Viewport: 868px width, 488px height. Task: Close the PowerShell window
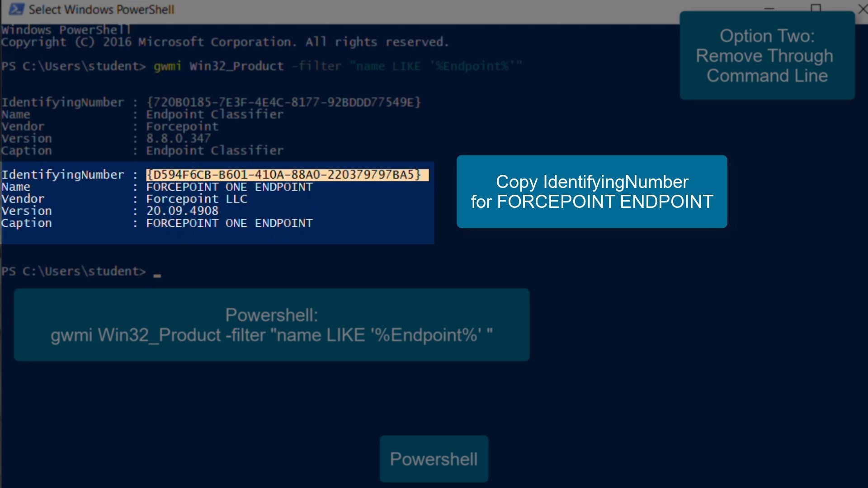click(862, 9)
